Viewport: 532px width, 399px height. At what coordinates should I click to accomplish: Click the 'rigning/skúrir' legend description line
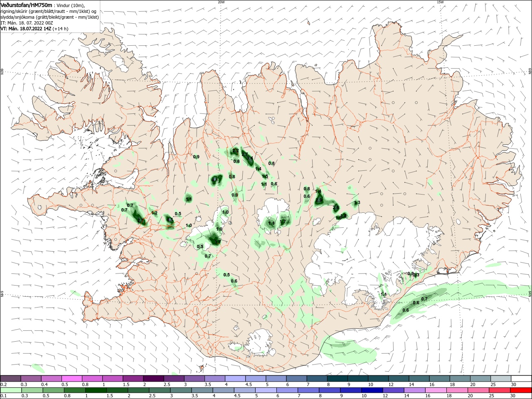(x=49, y=11)
